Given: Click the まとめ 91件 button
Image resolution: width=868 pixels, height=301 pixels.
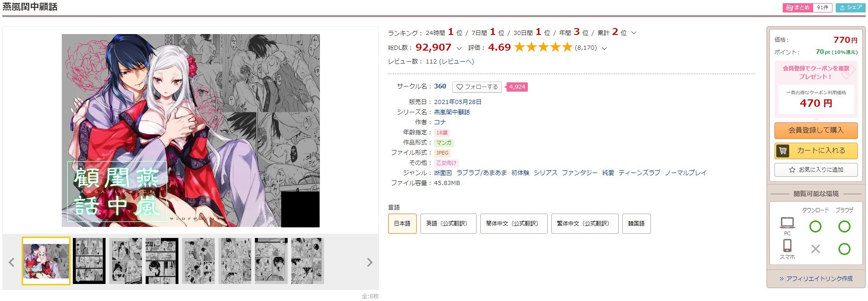Looking at the screenshot, I should click(x=807, y=7).
